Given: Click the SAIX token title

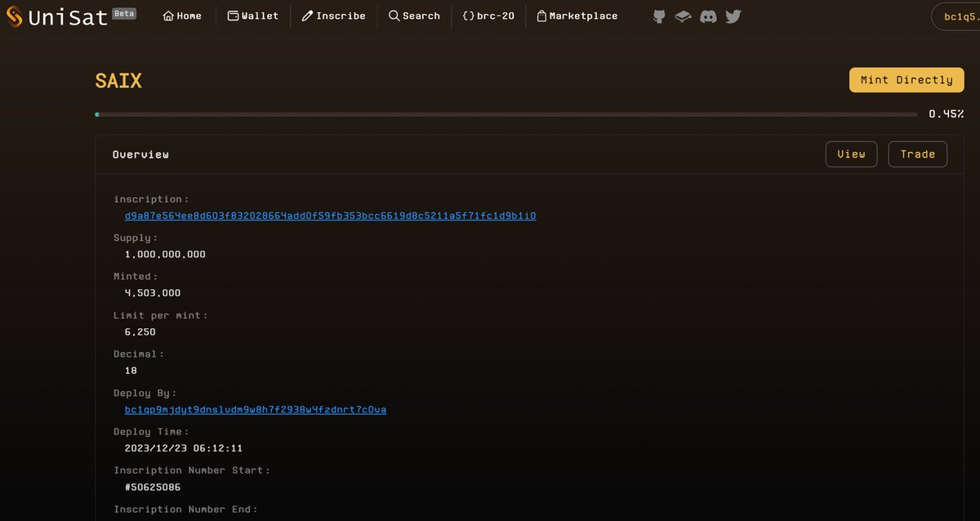Looking at the screenshot, I should click(x=118, y=81).
